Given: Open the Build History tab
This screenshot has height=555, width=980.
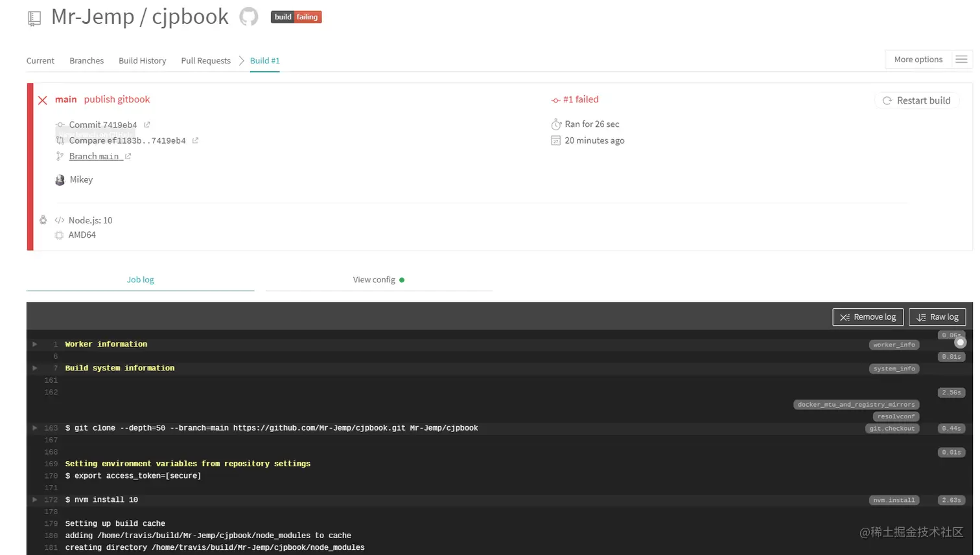Looking at the screenshot, I should pyautogui.click(x=142, y=60).
